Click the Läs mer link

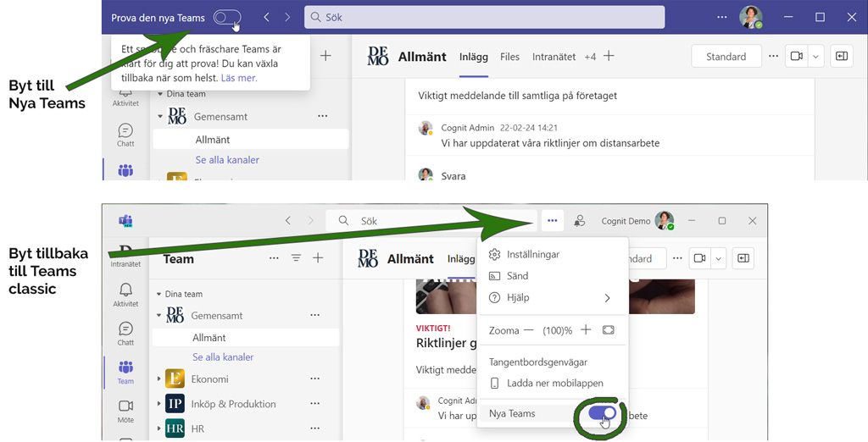[x=239, y=78]
